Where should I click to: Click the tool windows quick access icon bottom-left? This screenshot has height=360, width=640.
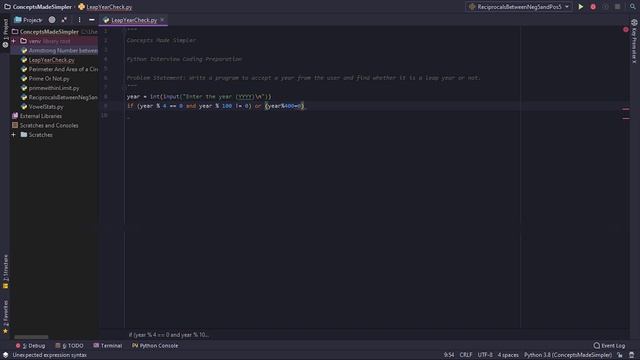pyautogui.click(x=5, y=355)
